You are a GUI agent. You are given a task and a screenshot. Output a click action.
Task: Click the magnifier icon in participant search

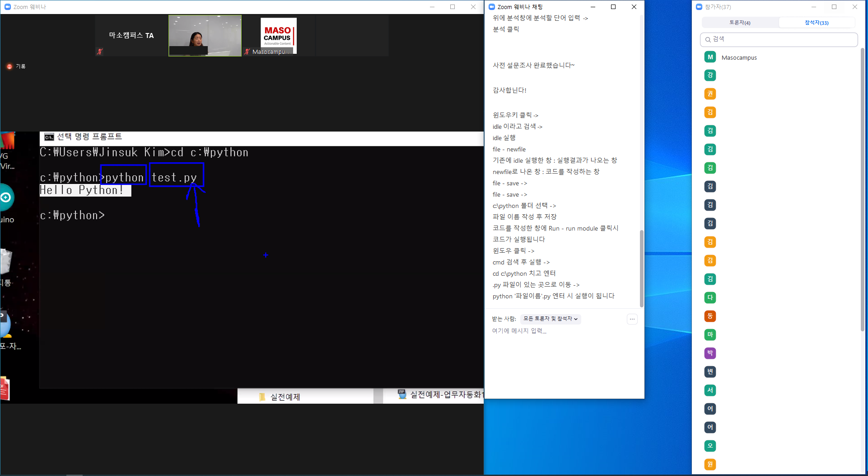(708, 40)
